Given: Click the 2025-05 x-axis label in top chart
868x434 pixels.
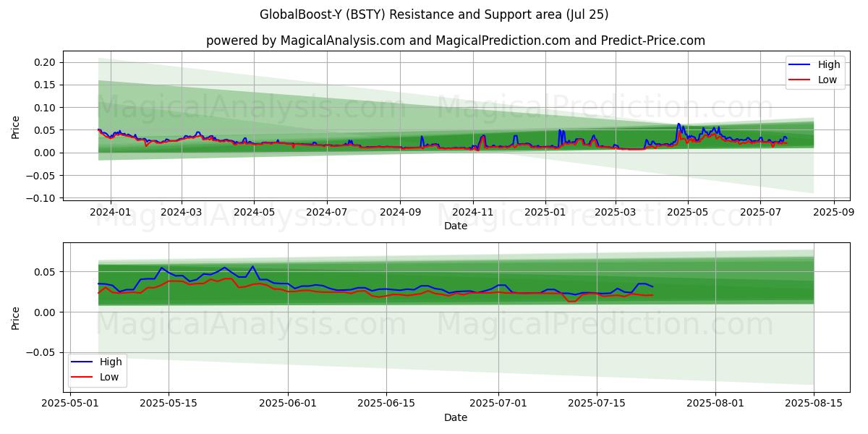Looking at the screenshot, I should [688, 212].
